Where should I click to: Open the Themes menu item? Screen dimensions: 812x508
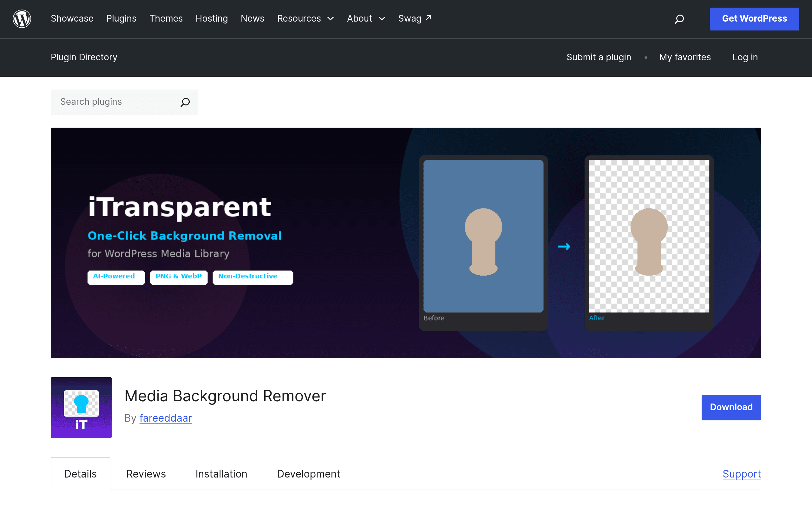pos(166,18)
